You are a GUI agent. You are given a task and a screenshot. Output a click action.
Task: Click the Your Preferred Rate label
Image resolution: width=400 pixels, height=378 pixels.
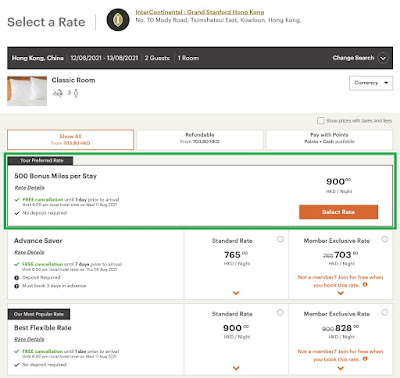click(x=41, y=161)
